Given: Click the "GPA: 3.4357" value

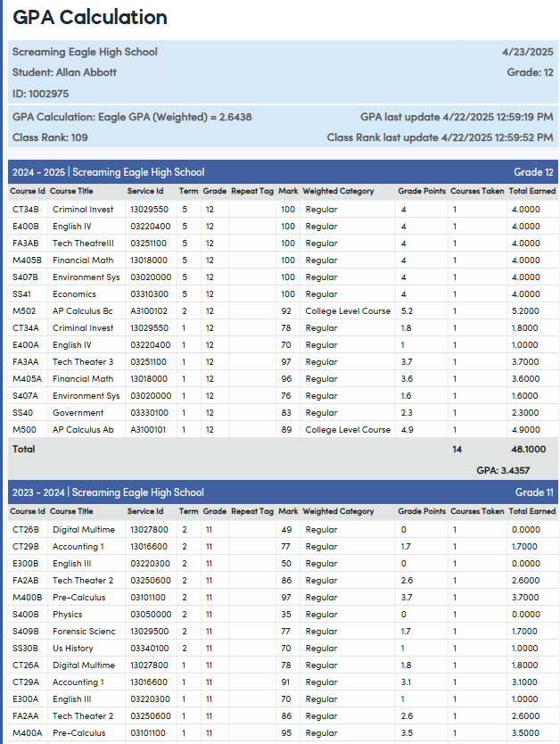Looking at the screenshot, I should coord(503,471).
